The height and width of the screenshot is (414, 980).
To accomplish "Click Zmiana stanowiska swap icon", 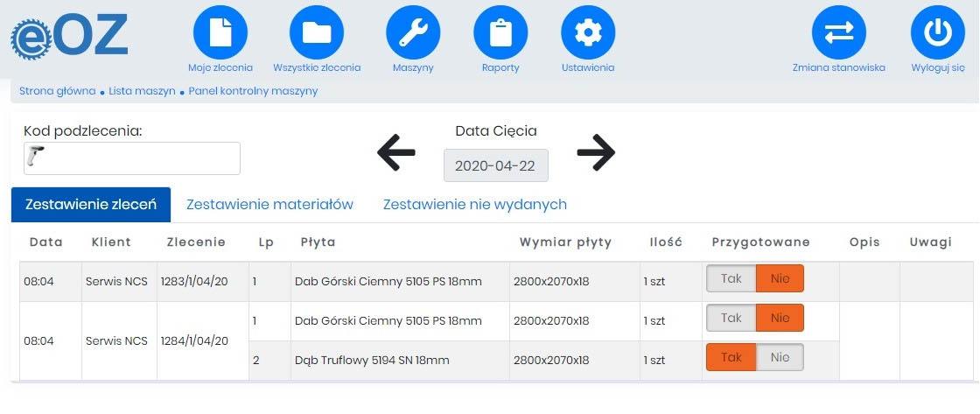I will pos(838,33).
